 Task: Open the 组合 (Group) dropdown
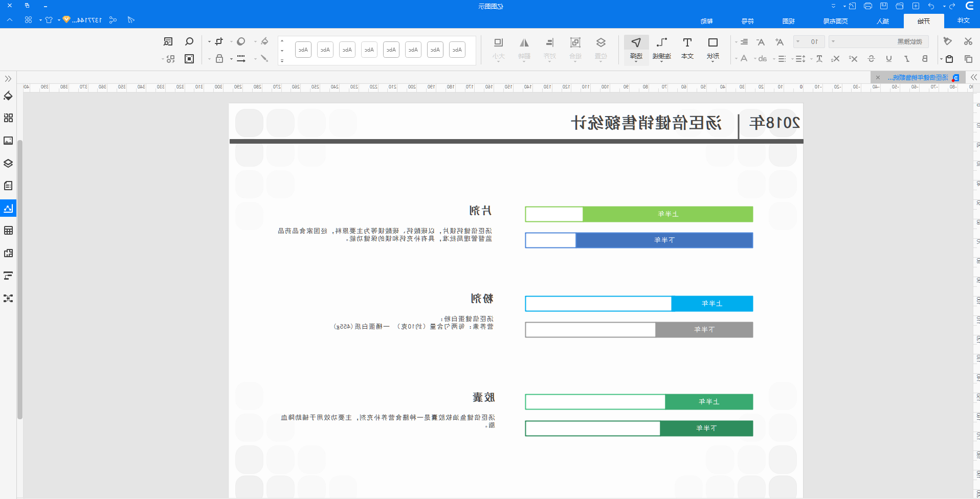pyautogui.click(x=575, y=49)
